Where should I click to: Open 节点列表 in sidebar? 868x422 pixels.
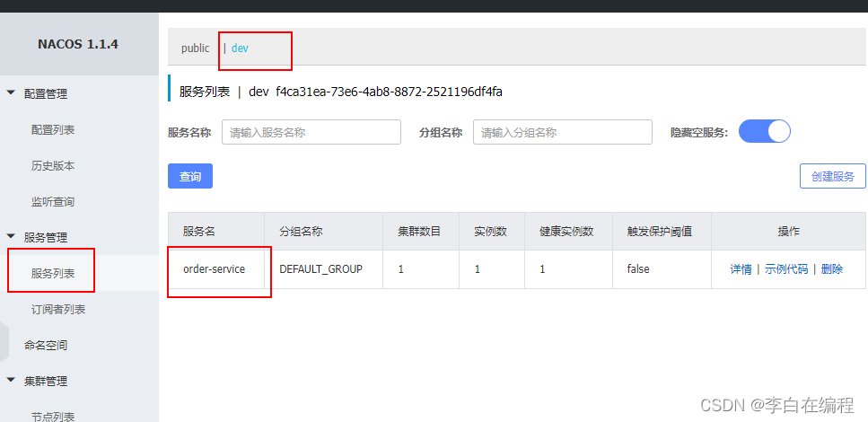click(x=53, y=416)
